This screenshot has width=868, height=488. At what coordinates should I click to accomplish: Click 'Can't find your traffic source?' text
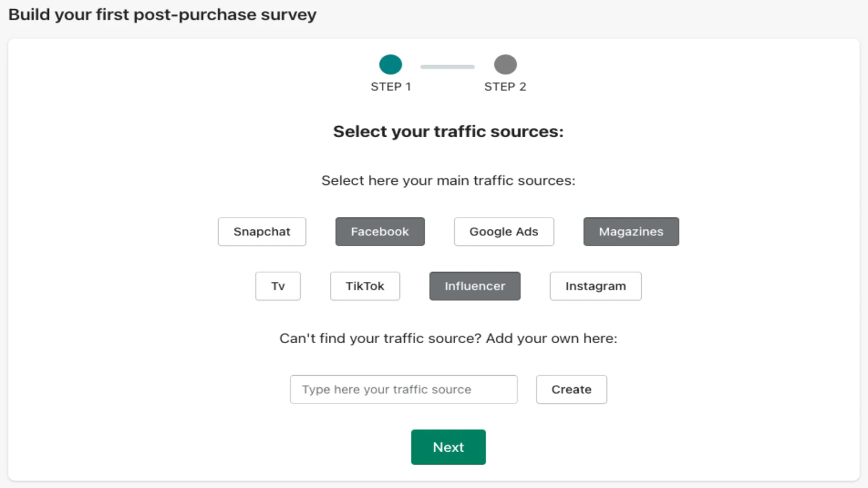pos(380,338)
